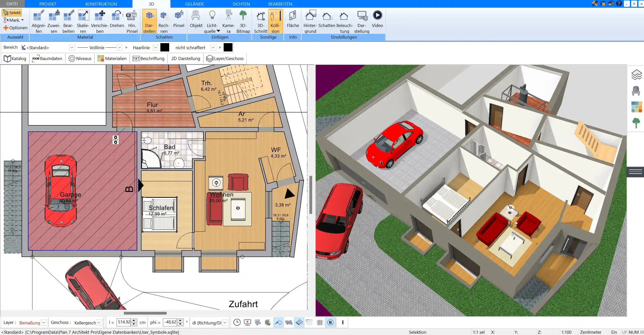This screenshot has width=644, height=335.
Task: Toggle the floor slab visibility button
Action: [x=299, y=322]
